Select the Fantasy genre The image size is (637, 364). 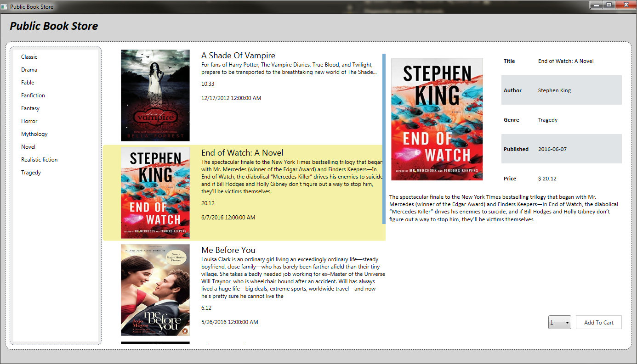30,108
